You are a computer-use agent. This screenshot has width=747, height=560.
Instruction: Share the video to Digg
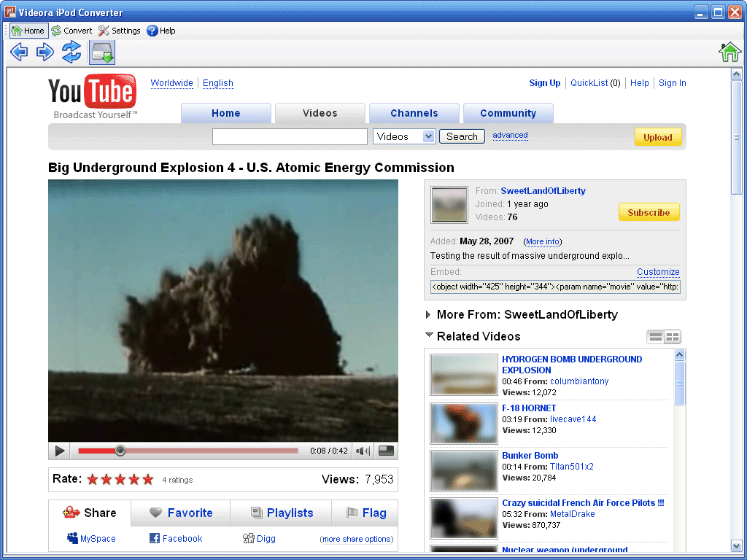click(x=259, y=539)
